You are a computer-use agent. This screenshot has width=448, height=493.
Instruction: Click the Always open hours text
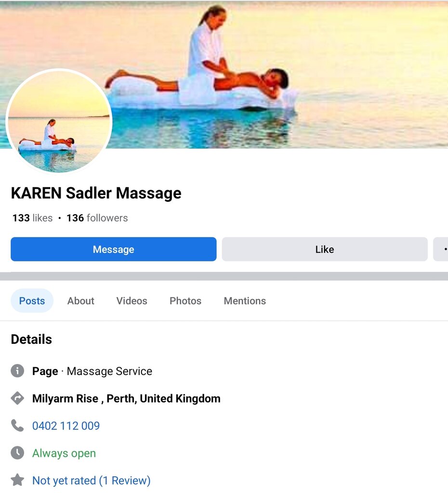point(64,453)
